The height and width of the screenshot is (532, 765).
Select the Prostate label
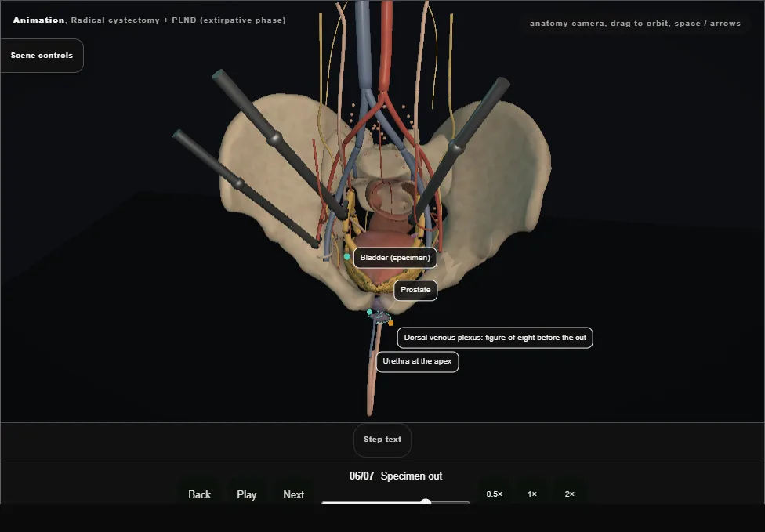pos(415,290)
